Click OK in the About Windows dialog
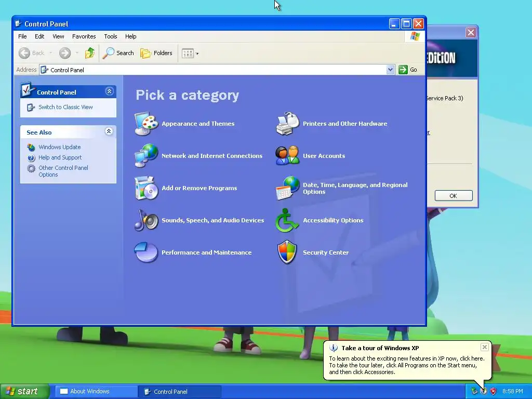532x399 pixels. [x=453, y=196]
